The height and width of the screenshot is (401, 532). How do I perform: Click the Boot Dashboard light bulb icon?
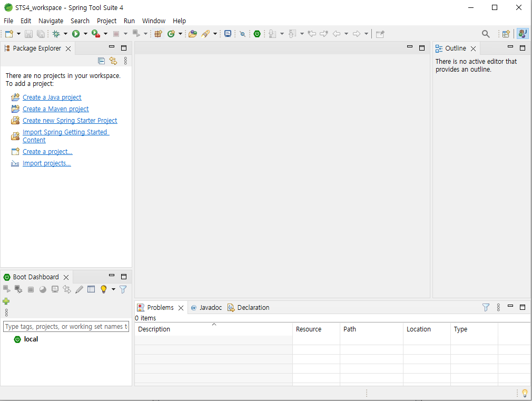coord(103,289)
